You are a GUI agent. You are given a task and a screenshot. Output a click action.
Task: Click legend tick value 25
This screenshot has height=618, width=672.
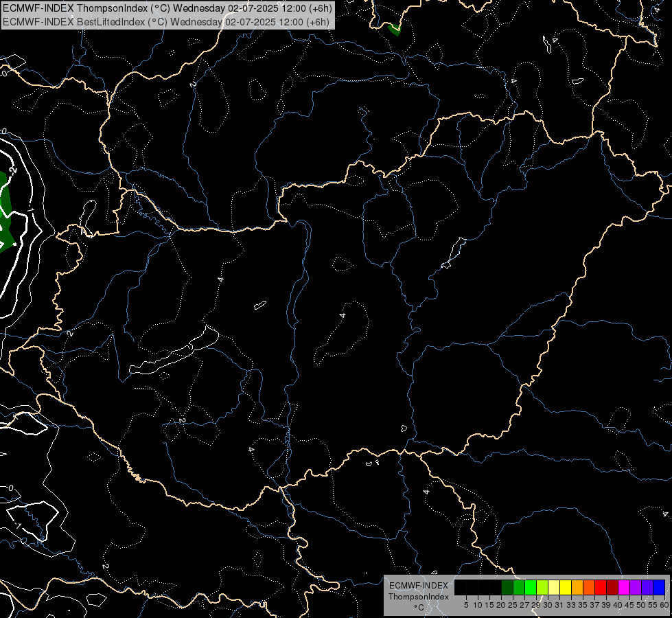[x=513, y=605]
